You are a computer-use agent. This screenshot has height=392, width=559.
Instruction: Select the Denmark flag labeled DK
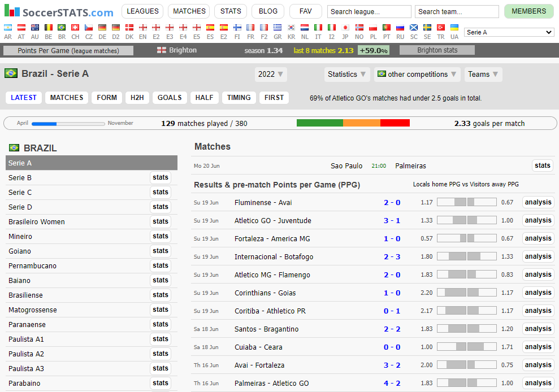[x=129, y=28]
